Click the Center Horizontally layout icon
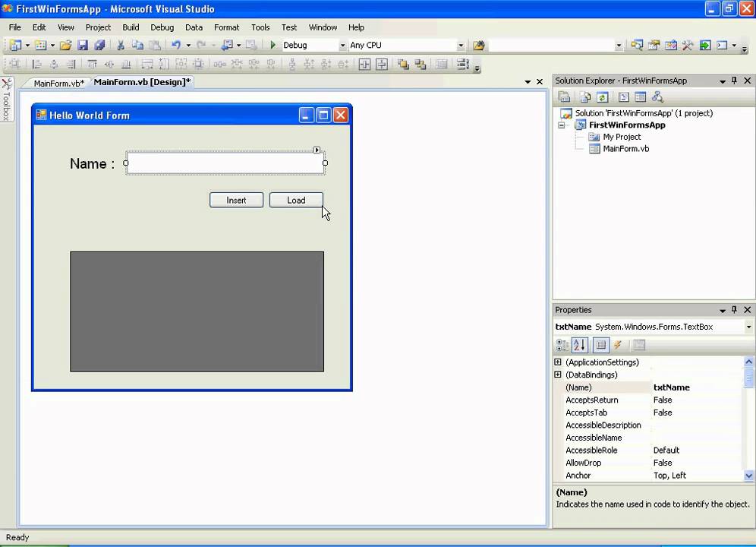The height and width of the screenshot is (547, 756). 364,65
